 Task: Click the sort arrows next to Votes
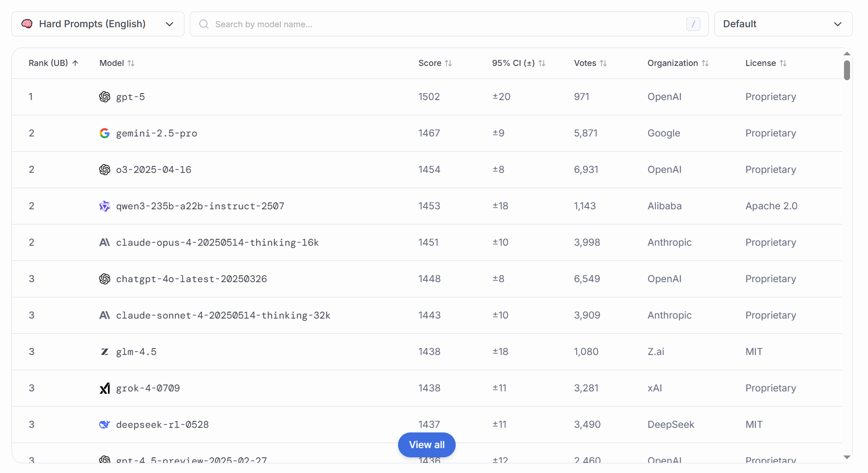(x=603, y=63)
